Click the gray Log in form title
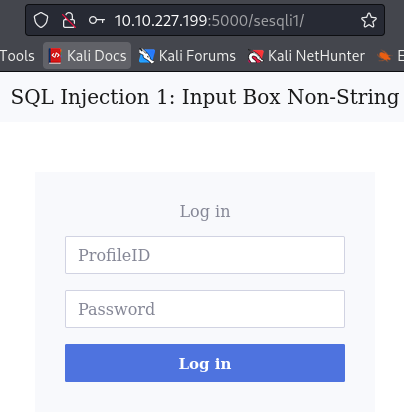This screenshot has height=412, width=404. [205, 211]
